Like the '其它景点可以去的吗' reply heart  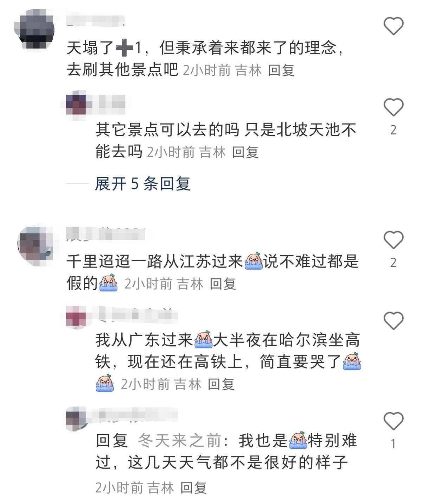coord(393,107)
